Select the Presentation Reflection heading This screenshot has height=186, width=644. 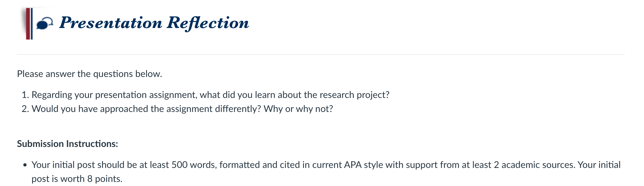154,23
